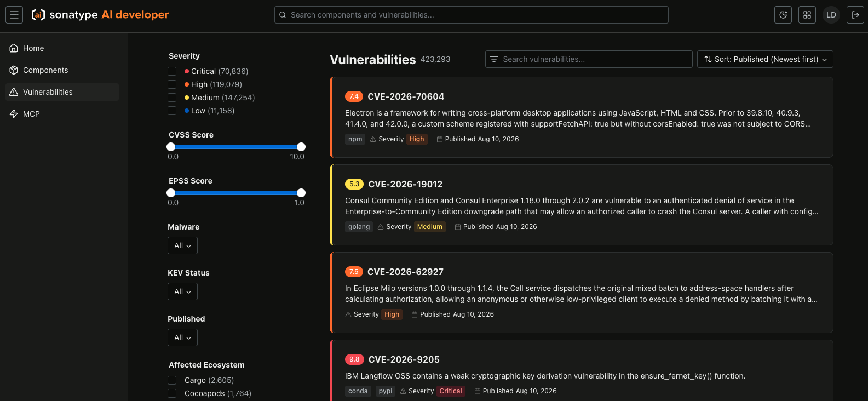Open CVE-2026-62927 vulnerability
Viewport: 868px width, 401px height.
pos(405,272)
